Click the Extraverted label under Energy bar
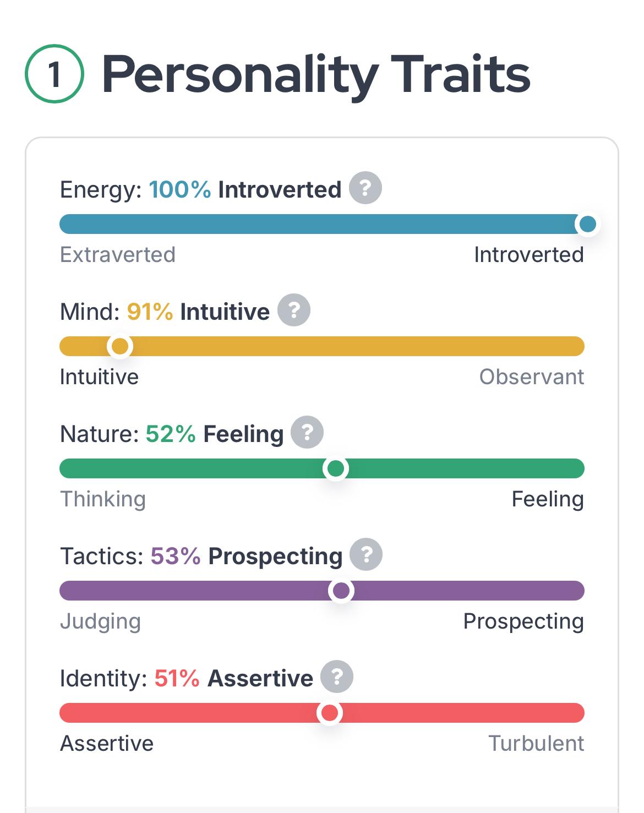 click(x=117, y=255)
